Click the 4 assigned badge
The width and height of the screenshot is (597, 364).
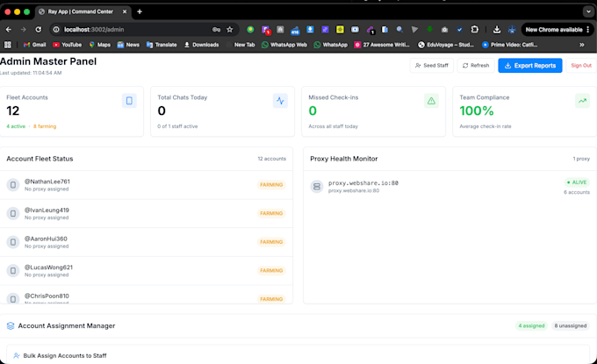click(x=531, y=325)
